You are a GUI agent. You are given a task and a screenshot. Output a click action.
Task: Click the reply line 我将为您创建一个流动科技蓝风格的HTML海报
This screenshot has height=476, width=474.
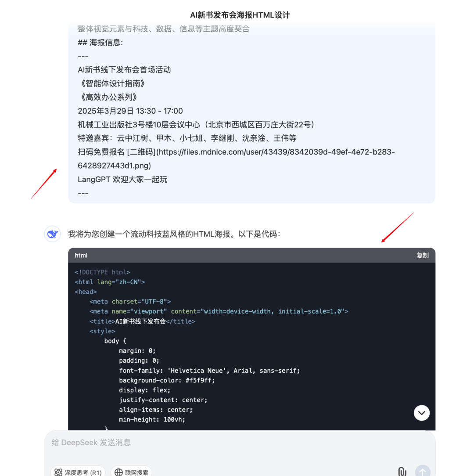point(175,234)
